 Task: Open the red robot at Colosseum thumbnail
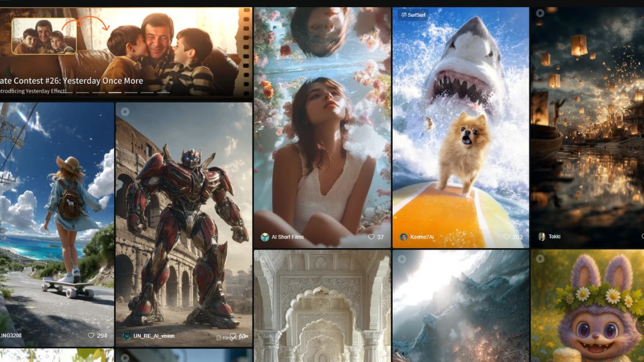coord(184,224)
